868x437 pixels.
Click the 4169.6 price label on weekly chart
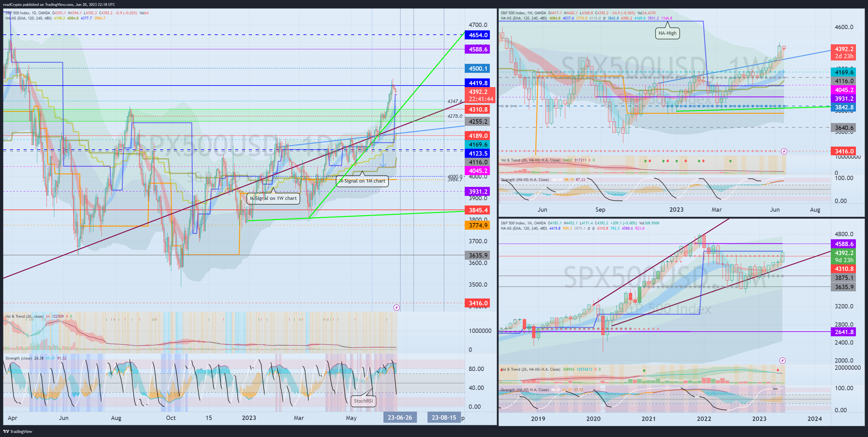pos(844,72)
